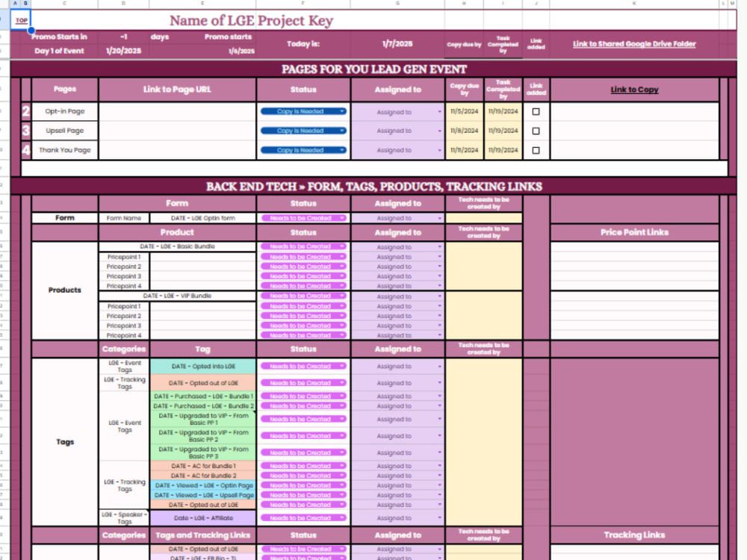Click the Tags label cell
The image size is (747, 560).
pos(65,442)
